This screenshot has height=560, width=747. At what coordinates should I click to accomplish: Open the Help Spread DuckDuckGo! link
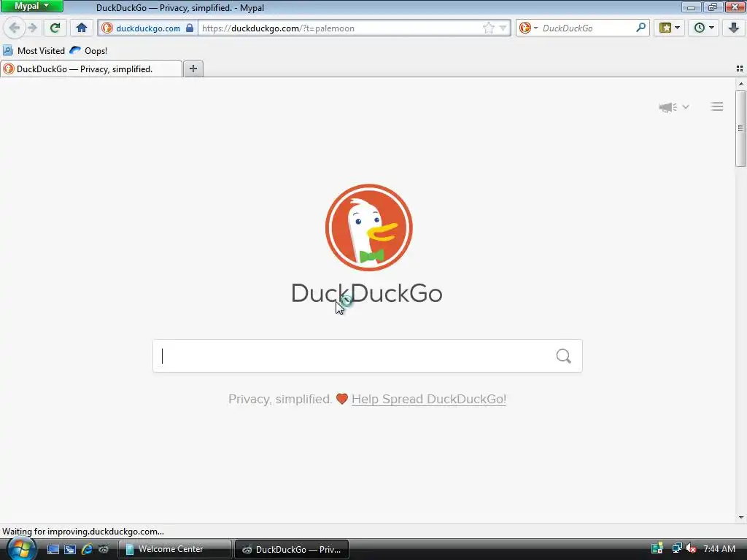(429, 399)
